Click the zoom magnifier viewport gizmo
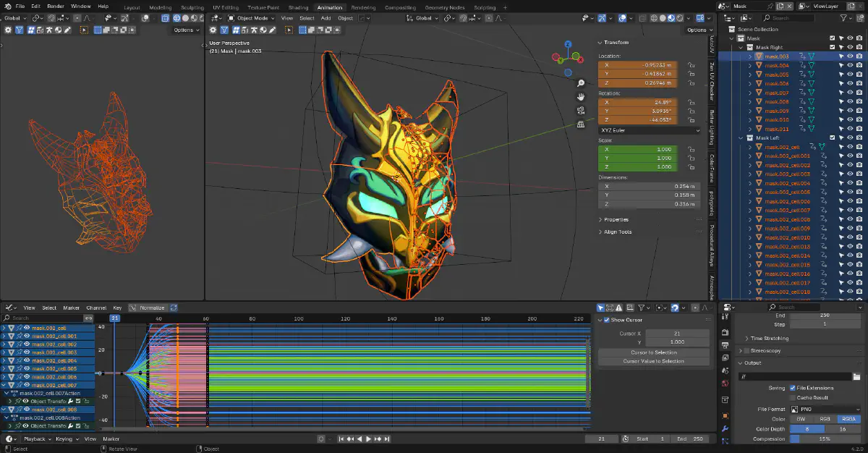 pos(580,83)
